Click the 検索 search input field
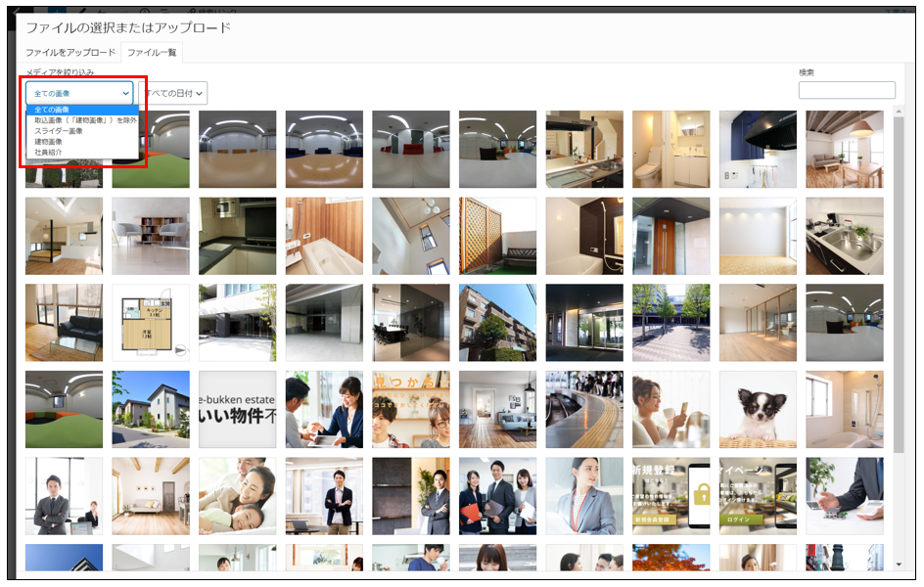The height and width of the screenshot is (587, 924). [846, 90]
